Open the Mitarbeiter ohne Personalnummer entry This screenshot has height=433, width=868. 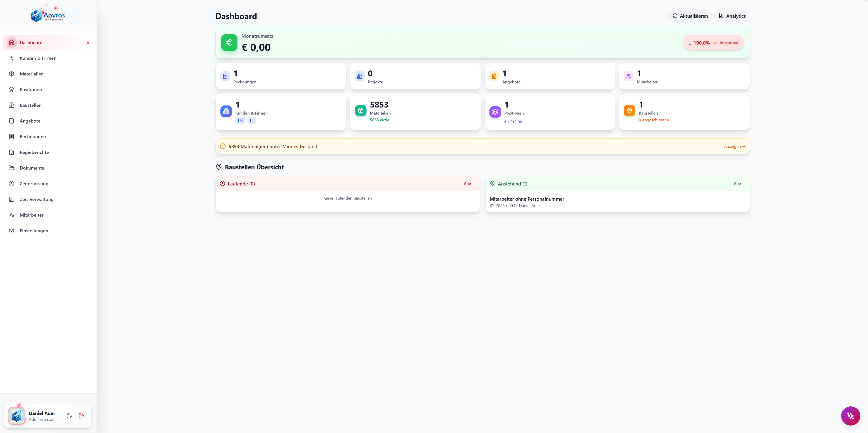pyautogui.click(x=527, y=199)
